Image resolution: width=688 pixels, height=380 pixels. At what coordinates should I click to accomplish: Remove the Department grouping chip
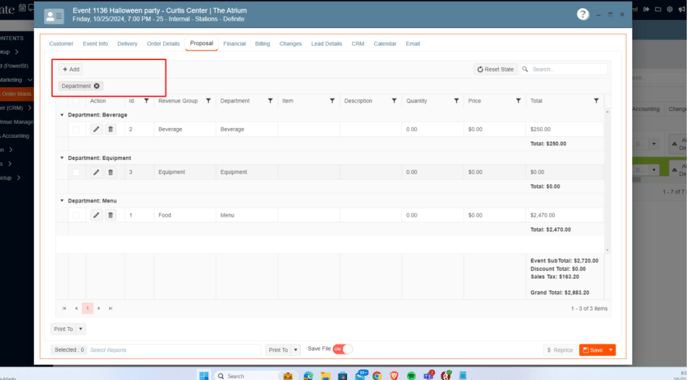97,86
